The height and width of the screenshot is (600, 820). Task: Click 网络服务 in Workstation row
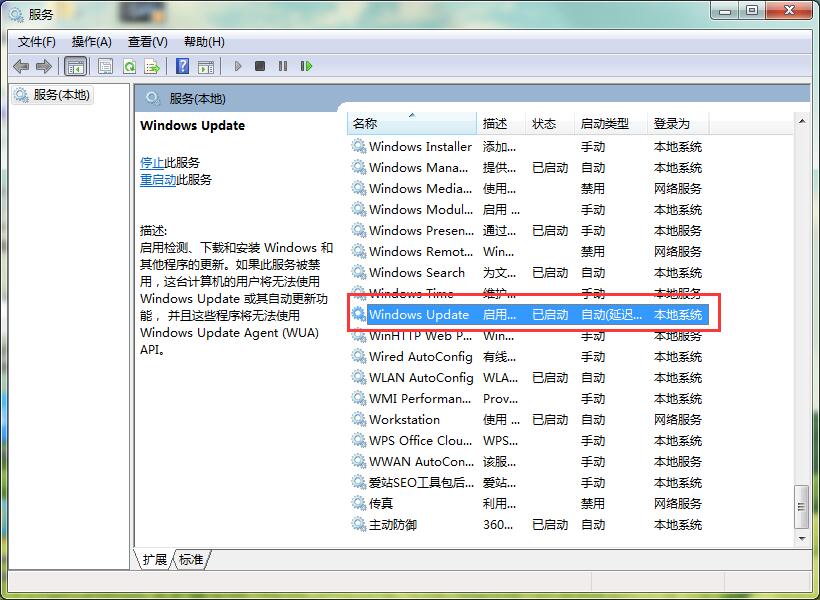click(678, 420)
